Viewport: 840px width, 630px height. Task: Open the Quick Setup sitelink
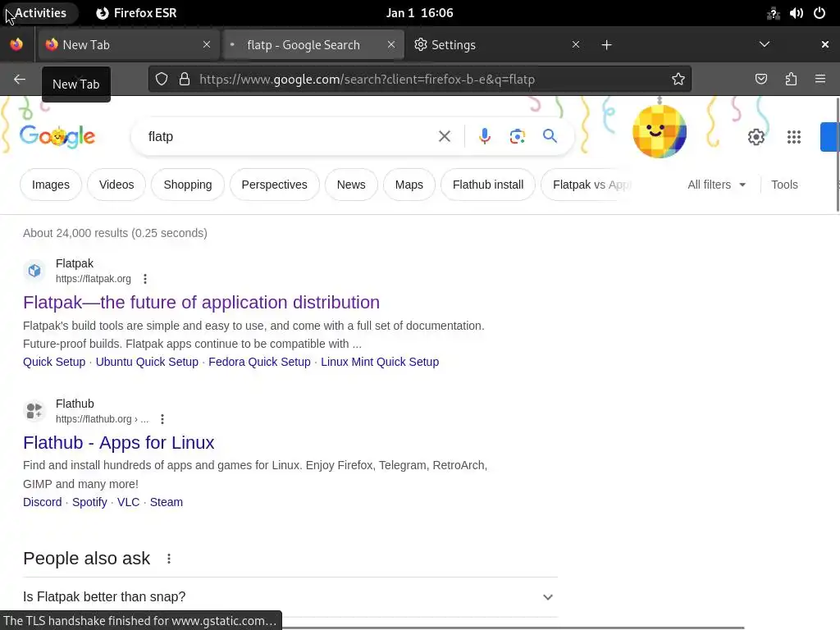(x=54, y=362)
